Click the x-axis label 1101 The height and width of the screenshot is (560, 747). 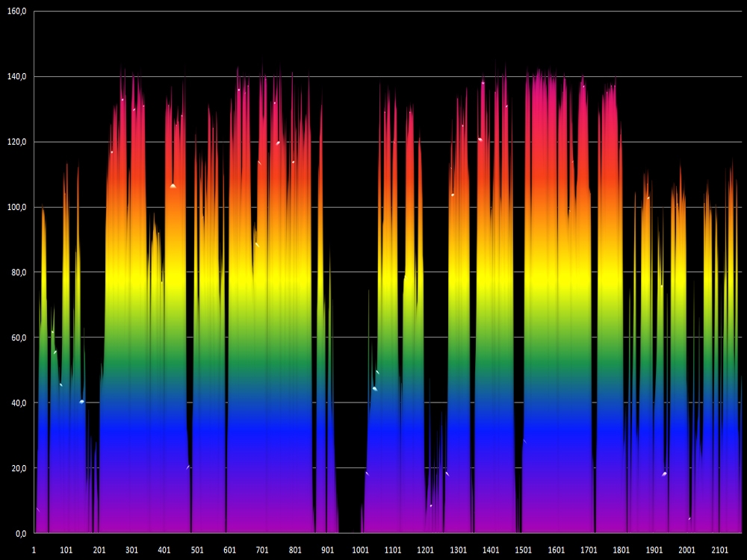click(393, 550)
